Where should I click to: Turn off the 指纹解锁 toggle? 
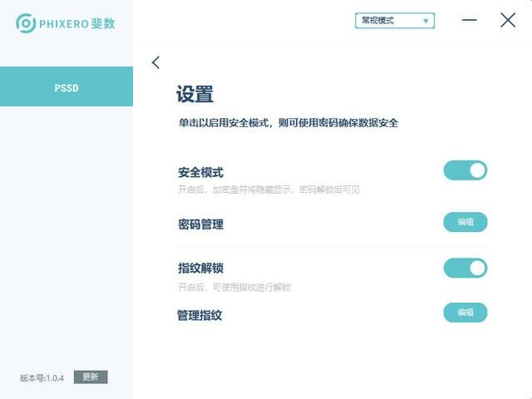[465, 268]
